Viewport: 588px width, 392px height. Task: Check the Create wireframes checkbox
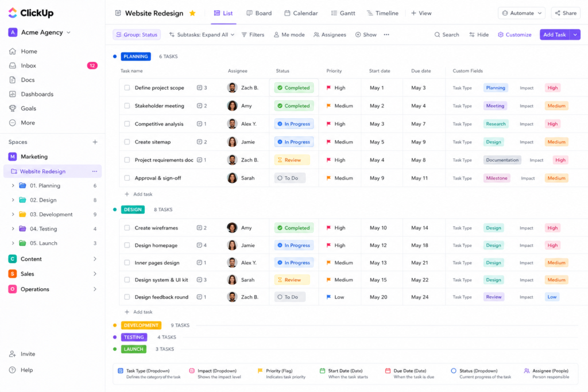tap(127, 228)
